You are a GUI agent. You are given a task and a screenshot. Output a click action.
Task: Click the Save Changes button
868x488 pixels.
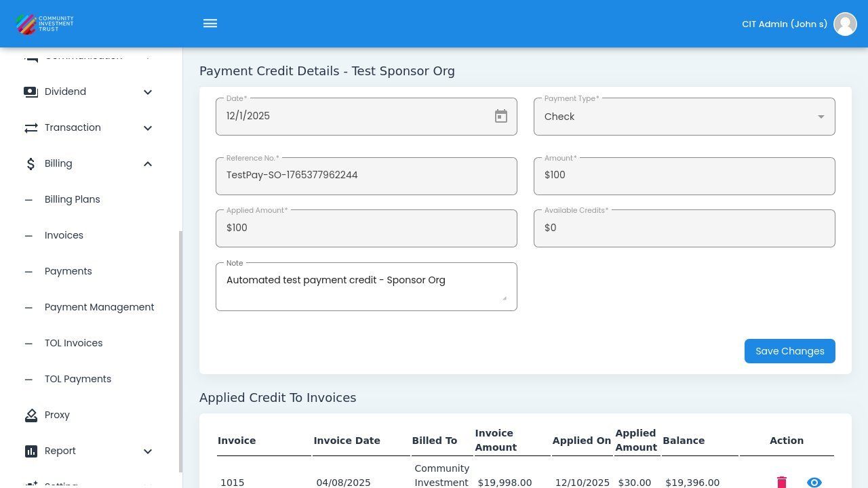[789, 351]
